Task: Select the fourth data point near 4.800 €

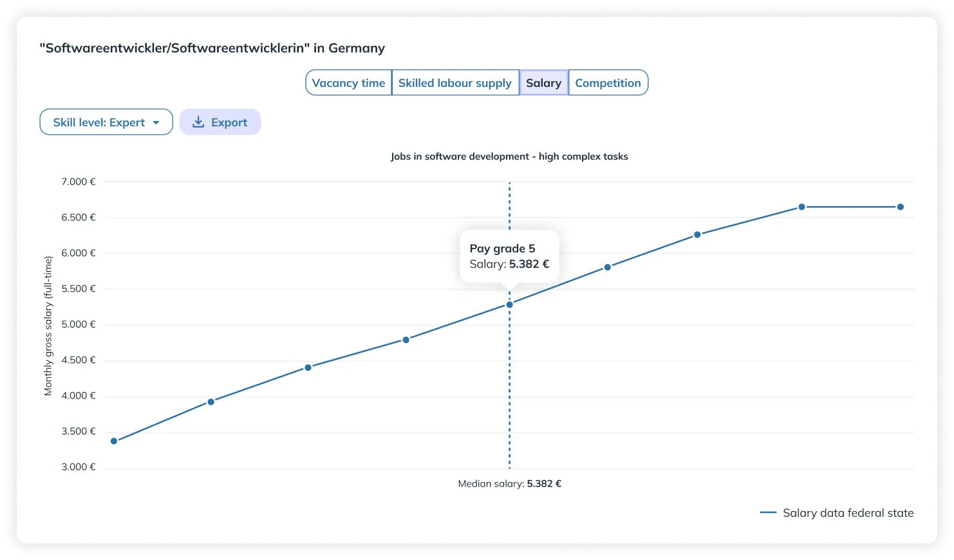Action: click(406, 340)
